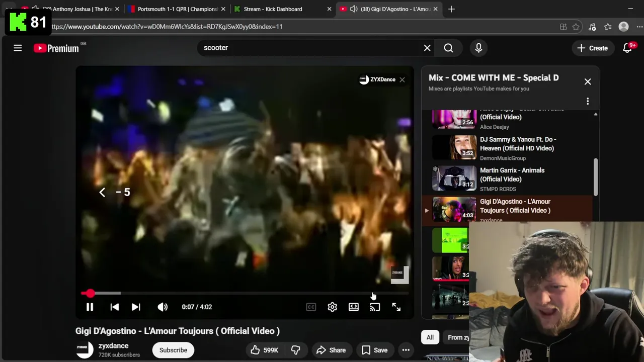Skip to the next video
644x362 pixels.
tap(136, 307)
